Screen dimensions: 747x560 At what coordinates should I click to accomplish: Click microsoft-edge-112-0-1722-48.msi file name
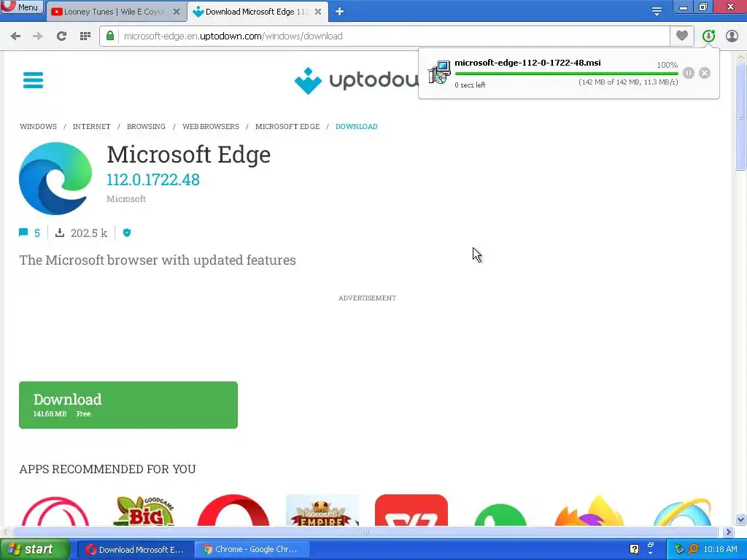coord(527,63)
